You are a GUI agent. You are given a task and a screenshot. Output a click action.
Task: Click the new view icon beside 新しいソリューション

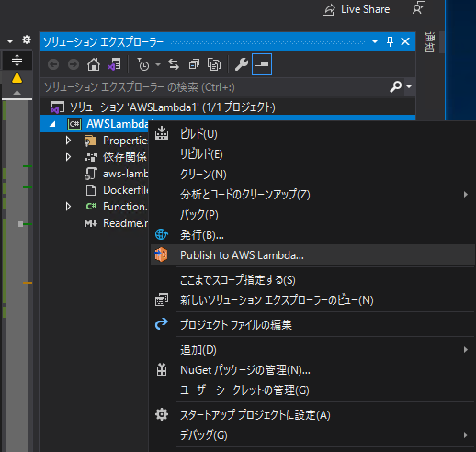[162, 299]
